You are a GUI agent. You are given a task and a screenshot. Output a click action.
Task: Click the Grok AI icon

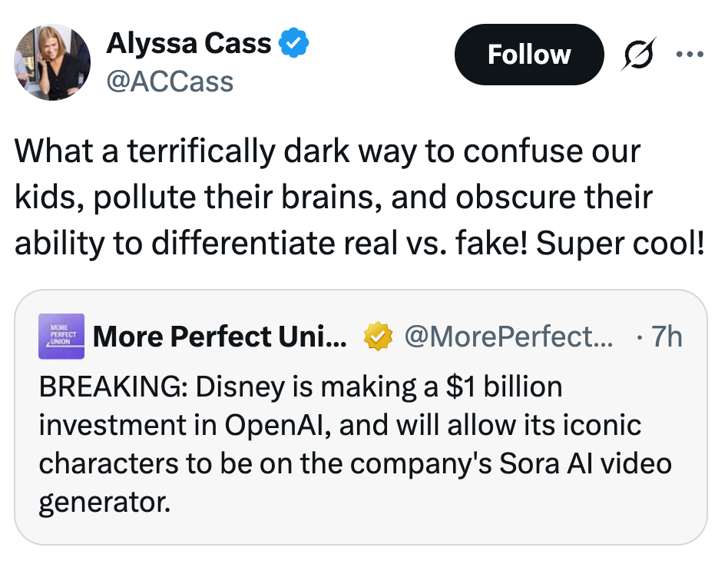click(x=639, y=54)
